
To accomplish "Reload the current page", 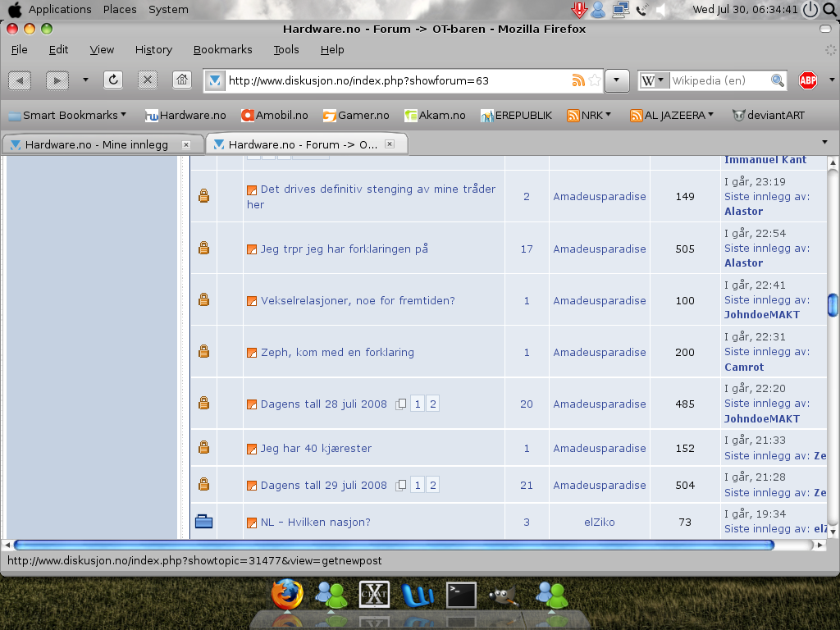I will [x=113, y=80].
